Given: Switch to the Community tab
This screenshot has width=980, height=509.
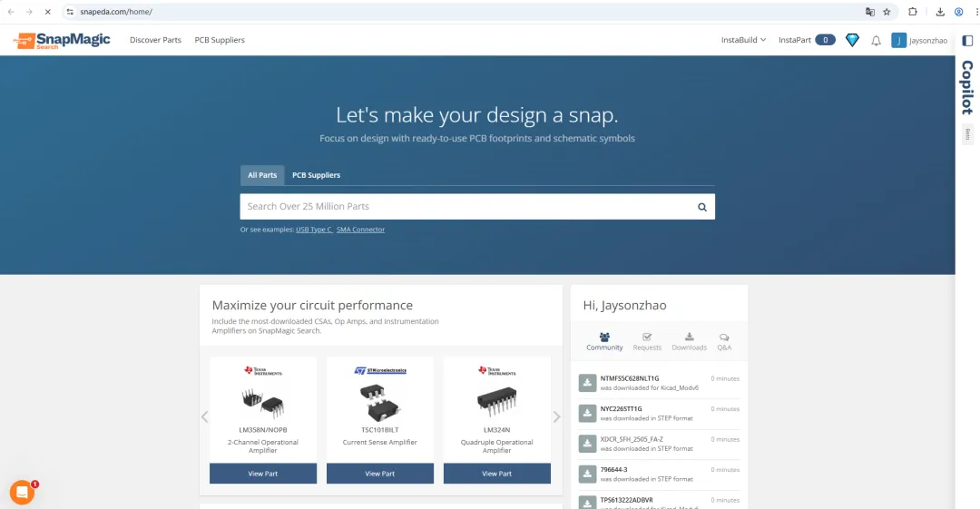Looking at the screenshot, I should coord(604,341).
